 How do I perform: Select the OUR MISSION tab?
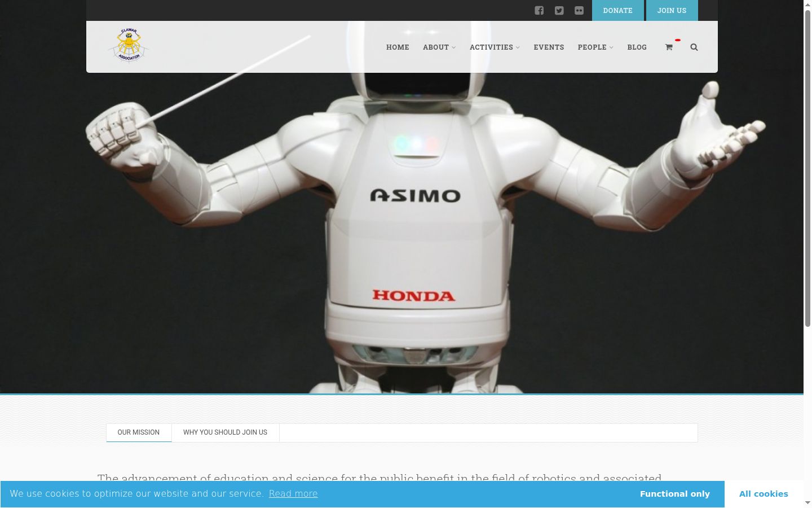139,432
